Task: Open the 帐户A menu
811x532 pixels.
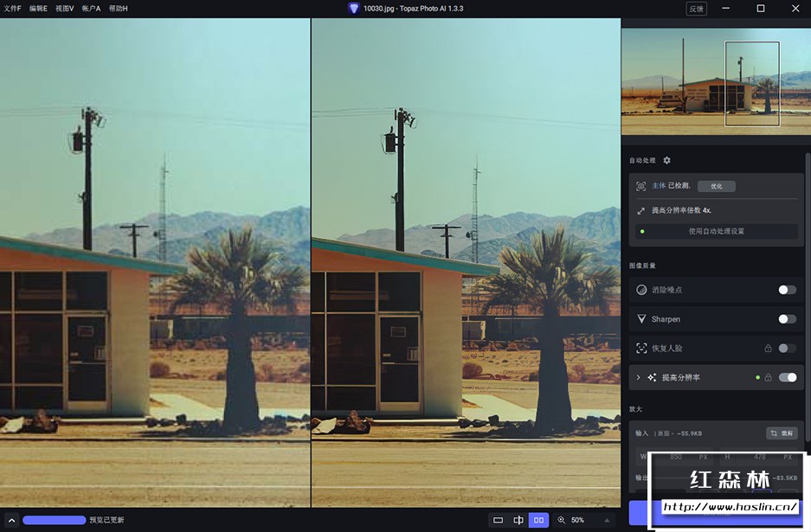Action: coord(91,9)
